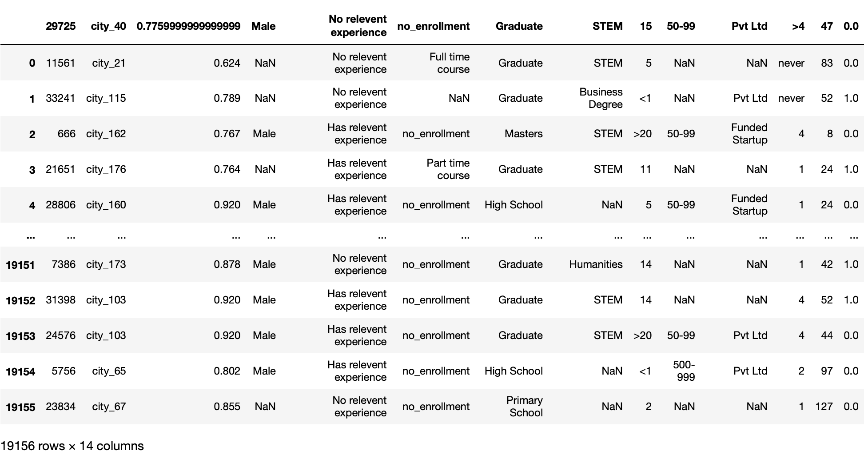The height and width of the screenshot is (455, 868).
Task: Click the 19156 rows × 14 columns summary
Action: pyautogui.click(x=72, y=446)
